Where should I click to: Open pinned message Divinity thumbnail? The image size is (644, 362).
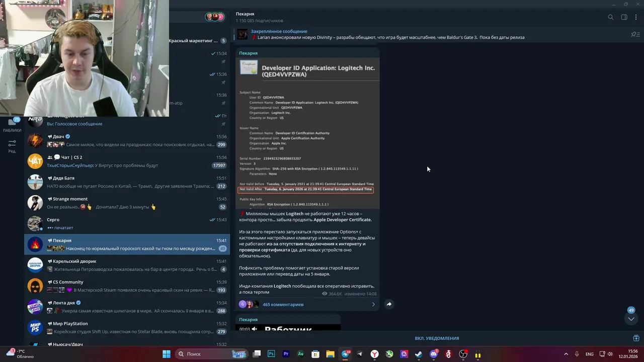pyautogui.click(x=243, y=34)
